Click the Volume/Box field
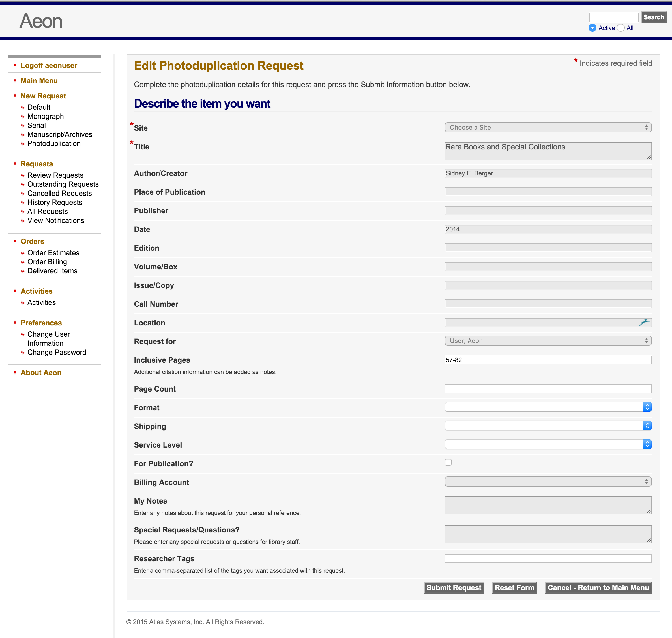This screenshot has width=672, height=638. 548,267
